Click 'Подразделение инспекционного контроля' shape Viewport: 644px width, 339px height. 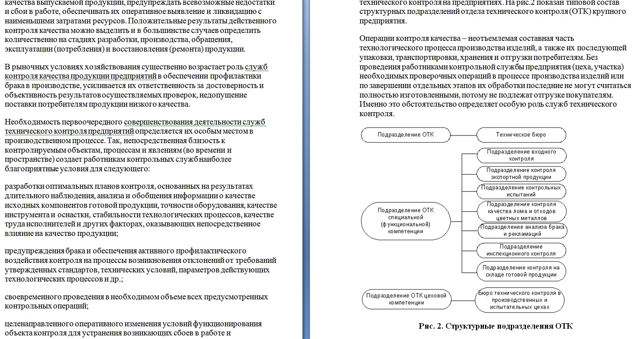521,250
